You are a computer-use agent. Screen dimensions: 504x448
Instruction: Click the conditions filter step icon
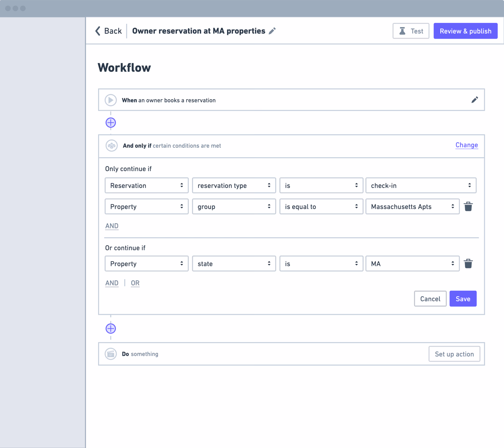pyautogui.click(x=112, y=146)
